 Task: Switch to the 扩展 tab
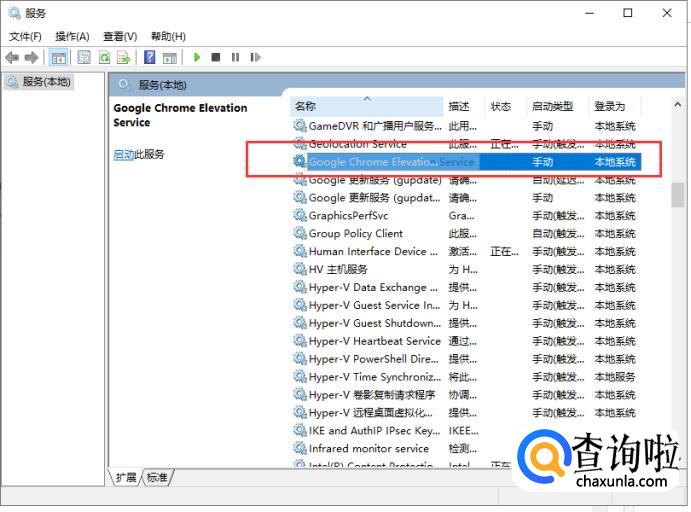pyautogui.click(x=126, y=477)
